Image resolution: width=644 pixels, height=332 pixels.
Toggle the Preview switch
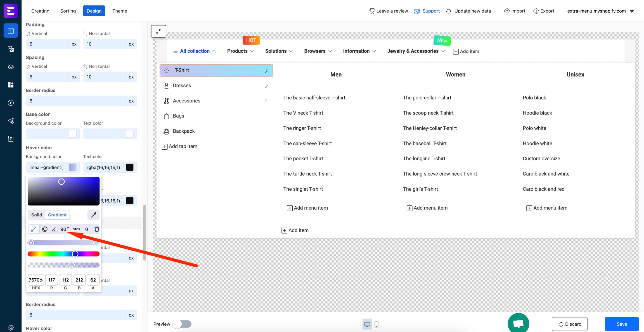click(182, 324)
